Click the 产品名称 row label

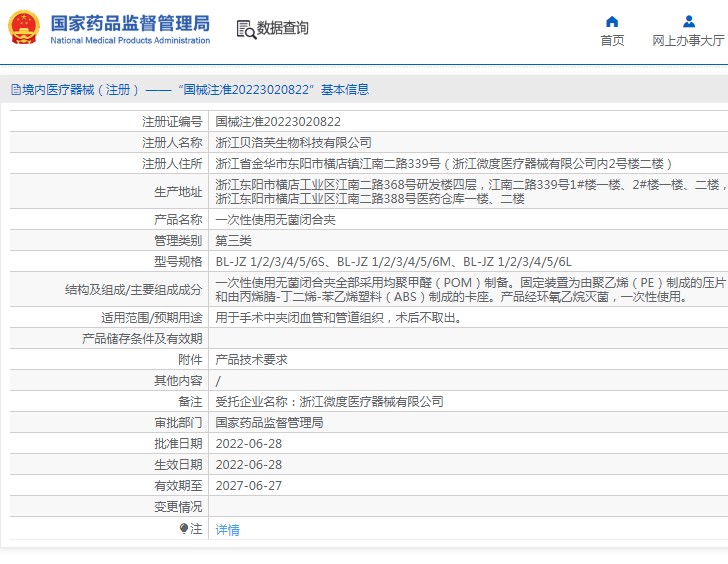tap(178, 220)
